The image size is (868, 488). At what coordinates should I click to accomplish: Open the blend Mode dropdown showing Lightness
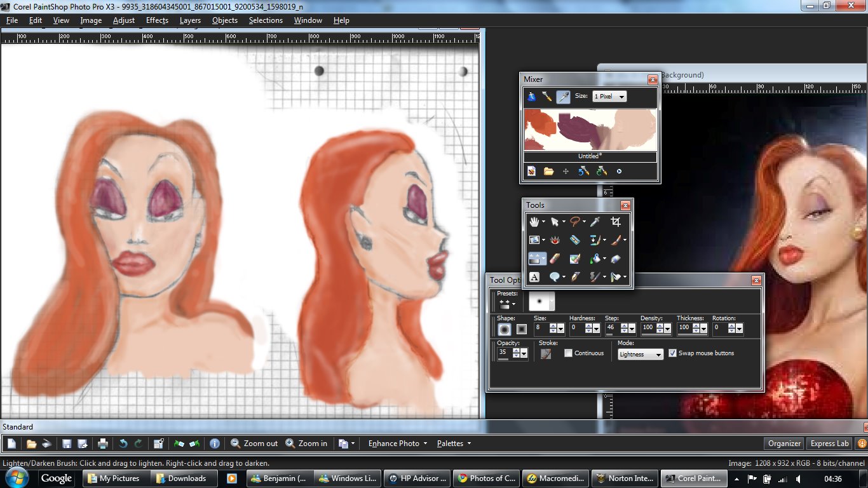coord(641,355)
